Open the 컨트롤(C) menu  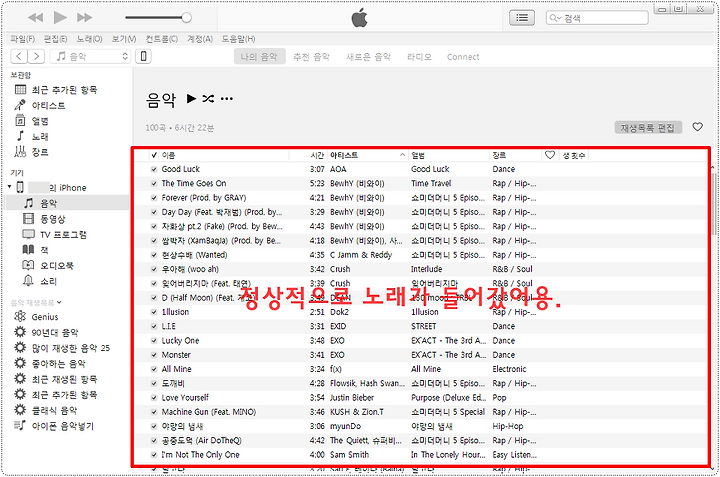tap(162, 39)
